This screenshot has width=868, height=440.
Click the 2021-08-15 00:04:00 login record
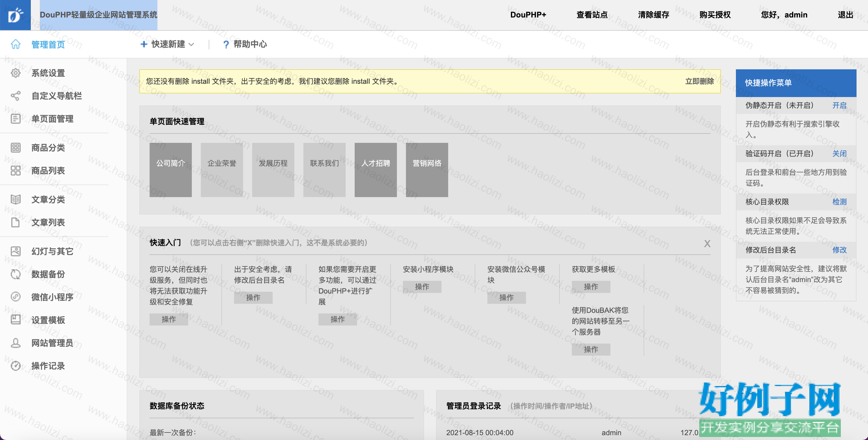tap(480, 432)
